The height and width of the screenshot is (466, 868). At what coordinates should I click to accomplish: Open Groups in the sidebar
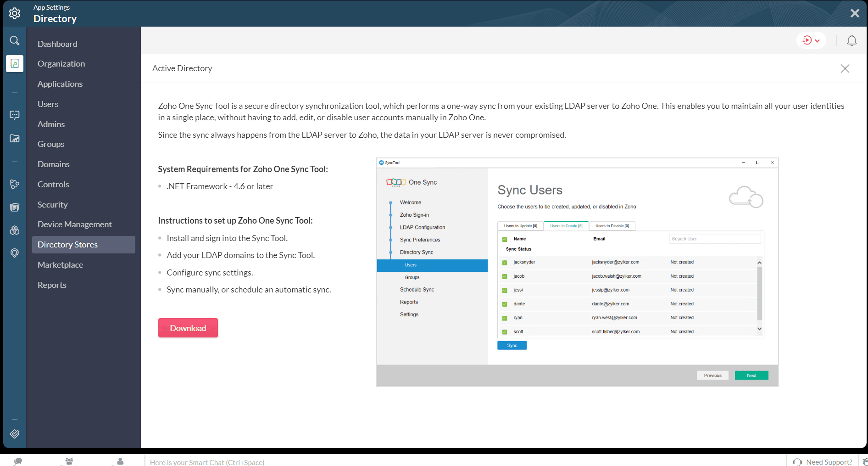51,144
